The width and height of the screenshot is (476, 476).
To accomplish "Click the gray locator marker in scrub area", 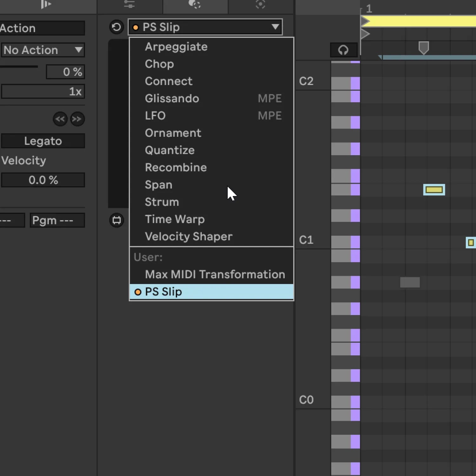I will tap(423, 48).
